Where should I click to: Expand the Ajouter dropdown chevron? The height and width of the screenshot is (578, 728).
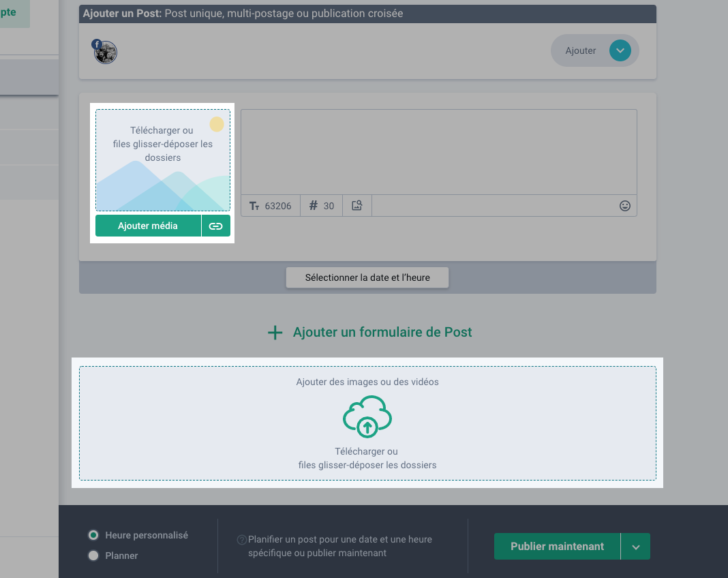[x=620, y=50]
